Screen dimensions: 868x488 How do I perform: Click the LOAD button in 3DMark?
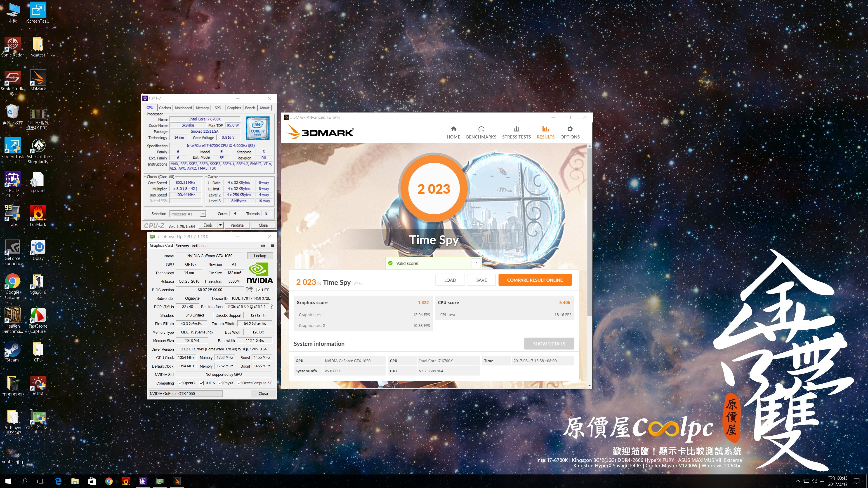(x=450, y=280)
